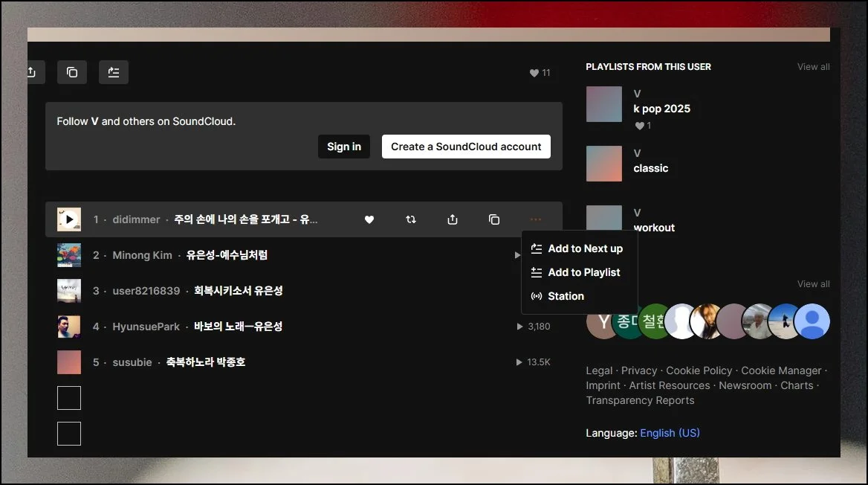Click the Imprint link

click(603, 385)
